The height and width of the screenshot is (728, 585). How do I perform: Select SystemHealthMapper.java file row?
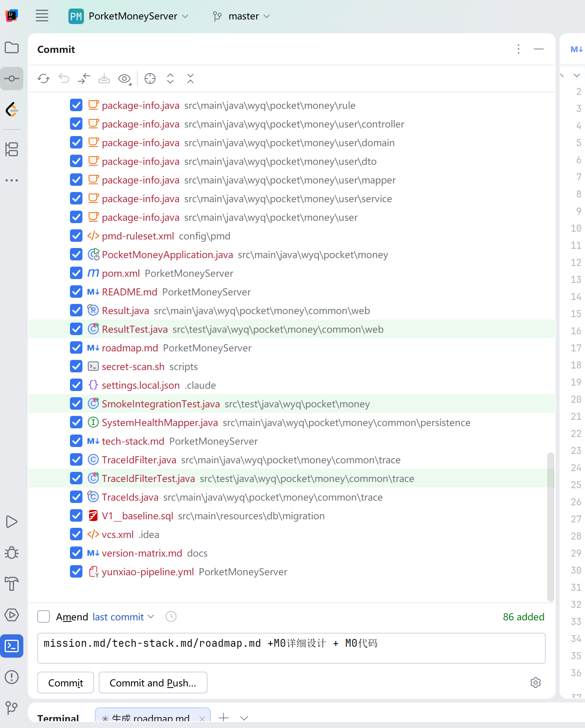(x=292, y=422)
